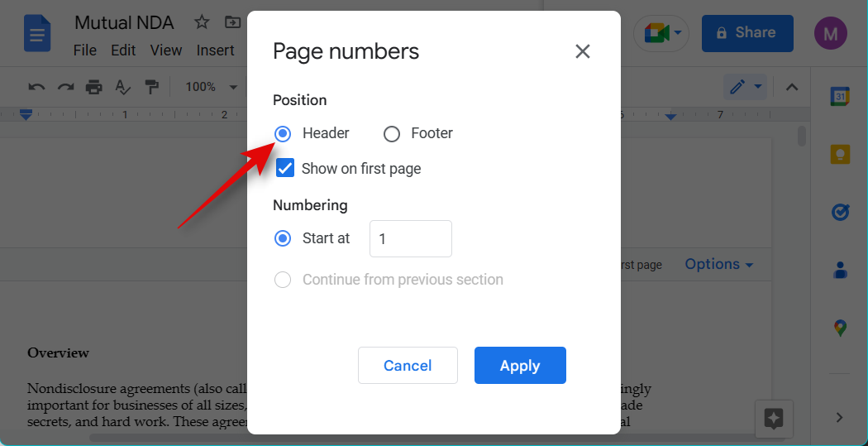Select the paint format tool
The width and height of the screenshot is (868, 446).
151,87
